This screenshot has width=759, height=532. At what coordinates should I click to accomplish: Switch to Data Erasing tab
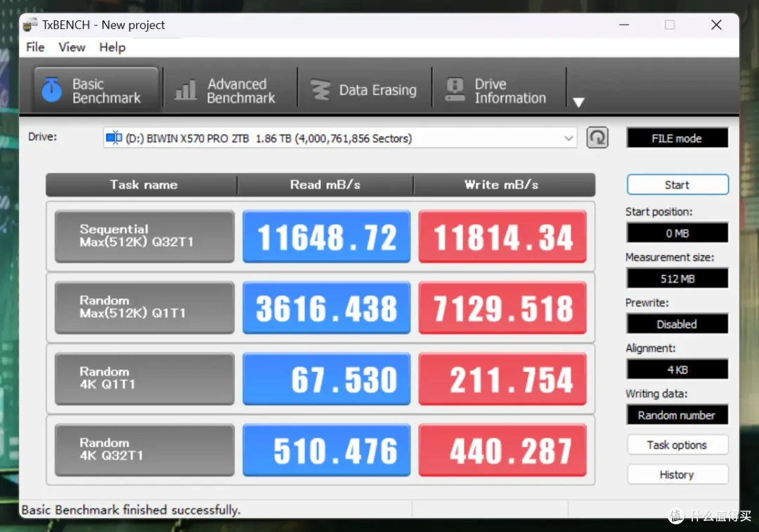[365, 90]
